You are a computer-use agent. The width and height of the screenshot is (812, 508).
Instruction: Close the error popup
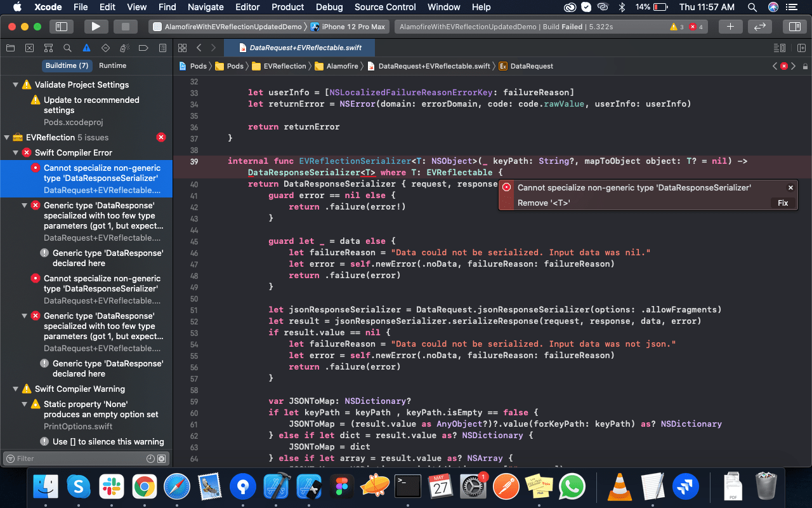tap(790, 187)
